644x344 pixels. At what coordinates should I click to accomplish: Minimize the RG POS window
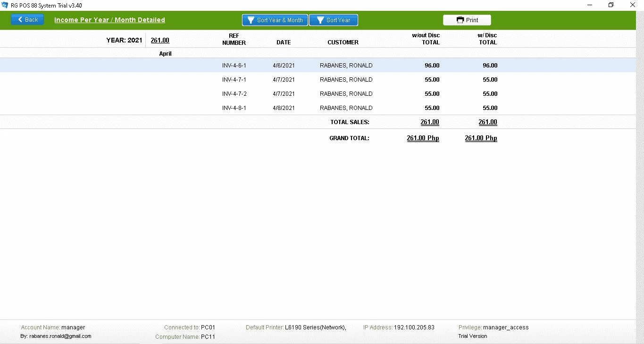pos(590,5)
